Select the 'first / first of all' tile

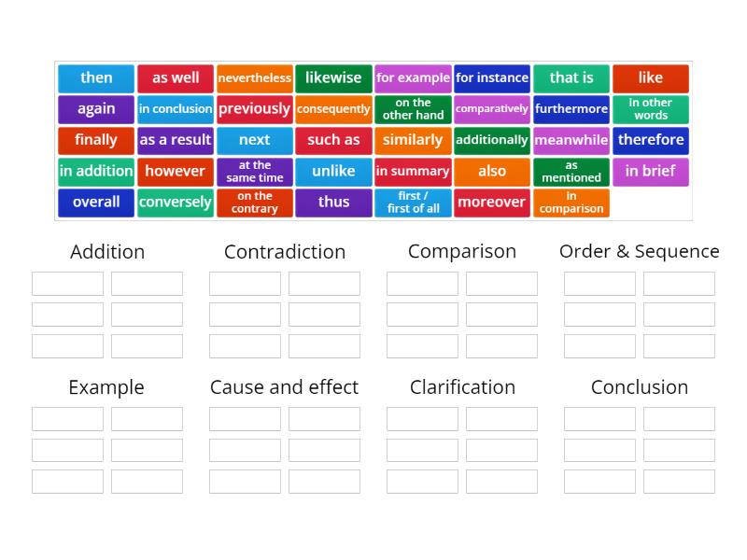pyautogui.click(x=413, y=203)
